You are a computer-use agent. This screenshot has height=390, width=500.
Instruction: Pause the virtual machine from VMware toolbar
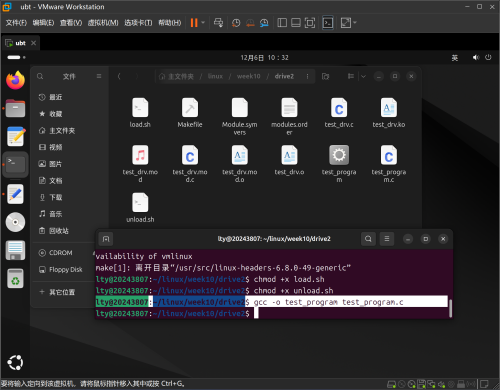tap(194, 23)
